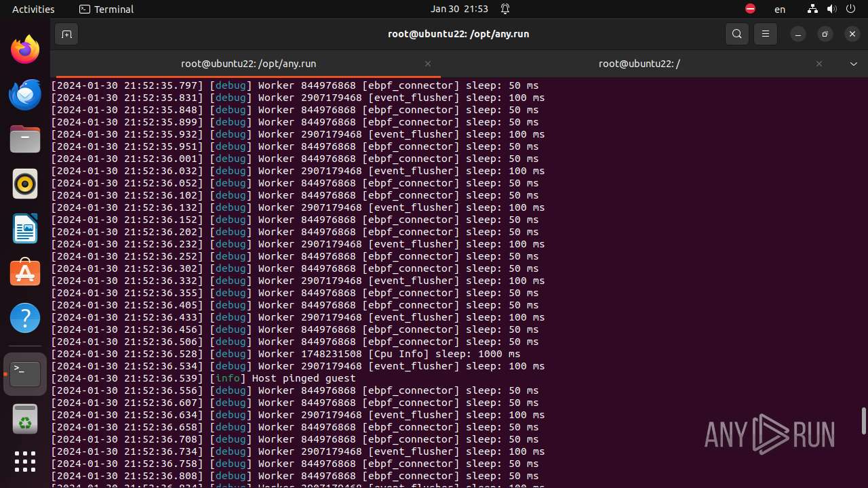Viewport: 868px width, 488px height.
Task: Open the clock and calendar panel
Action: (x=459, y=9)
